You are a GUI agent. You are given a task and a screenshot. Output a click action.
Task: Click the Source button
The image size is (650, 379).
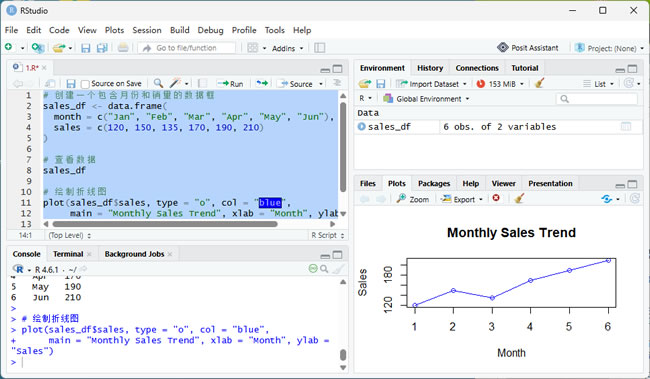296,84
